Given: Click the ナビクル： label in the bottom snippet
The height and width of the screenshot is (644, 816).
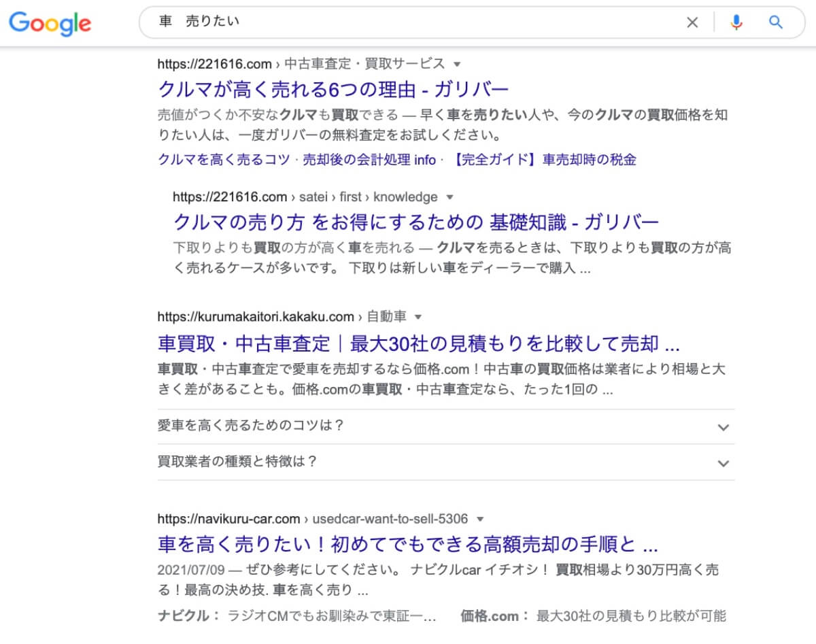Looking at the screenshot, I should pos(189,616).
